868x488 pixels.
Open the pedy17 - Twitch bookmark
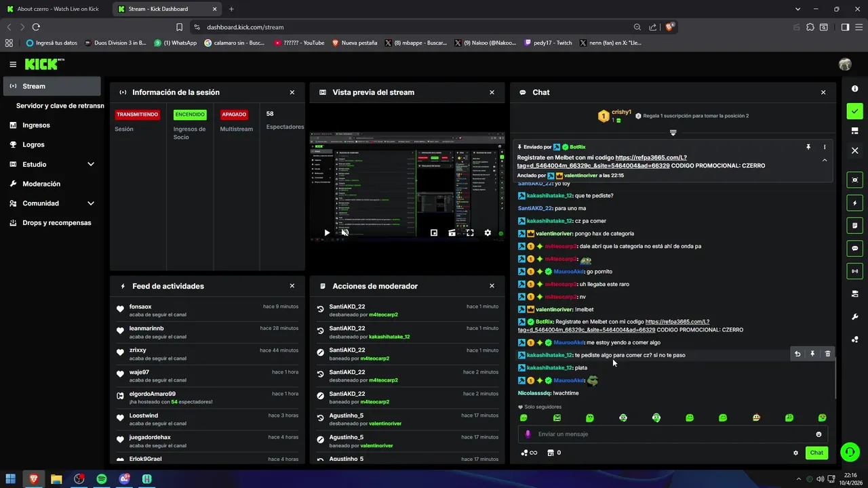coord(548,43)
